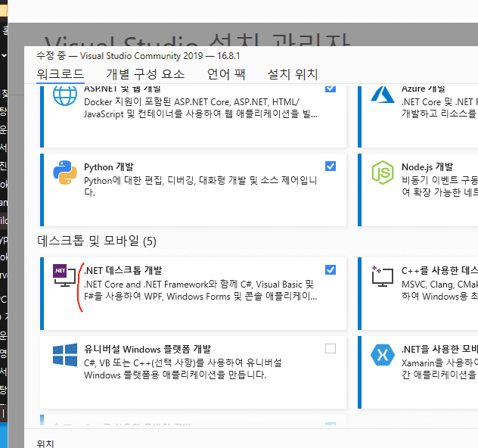
Task: Open the 개별 구성 요소 tab
Action: point(145,74)
